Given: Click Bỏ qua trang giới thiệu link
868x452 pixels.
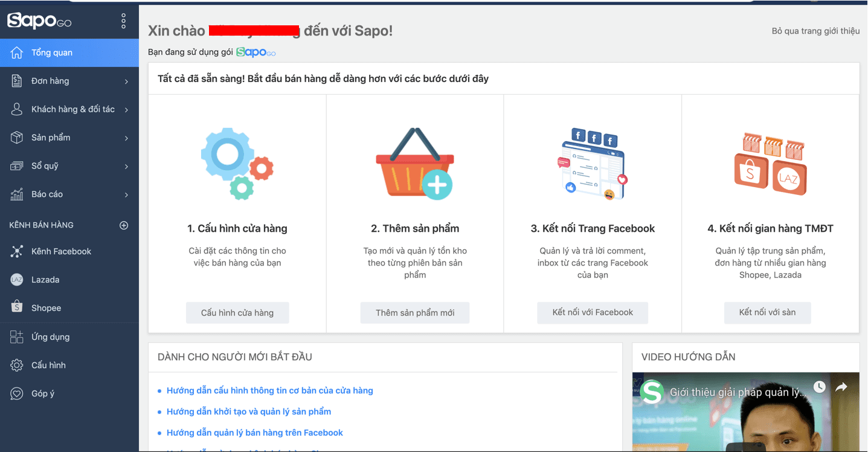Looking at the screenshot, I should click(x=815, y=31).
